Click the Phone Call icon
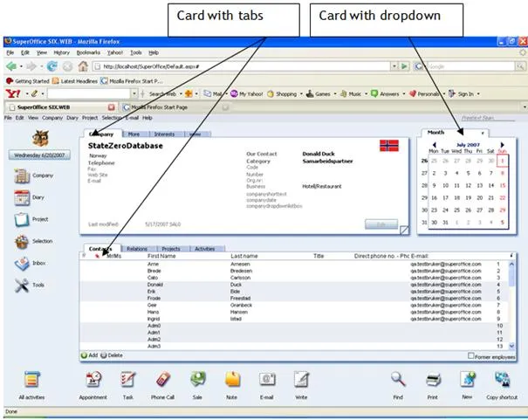The image size is (528, 420). (x=162, y=380)
